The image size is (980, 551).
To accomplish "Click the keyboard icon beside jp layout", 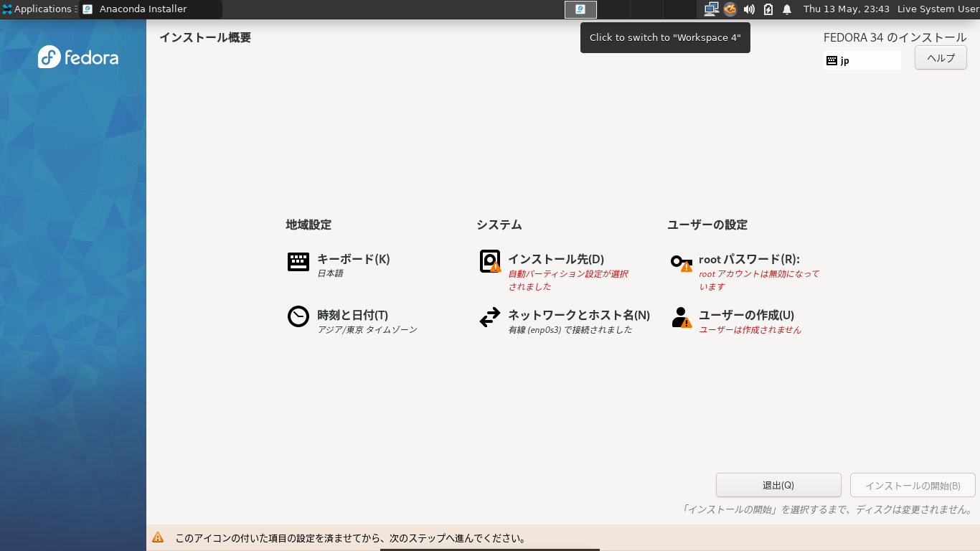I will pos(831,60).
